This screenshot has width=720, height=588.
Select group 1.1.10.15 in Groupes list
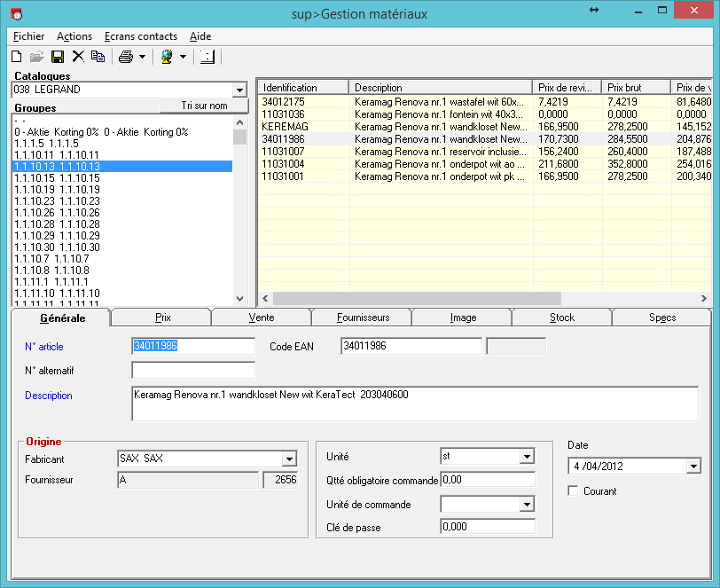pyautogui.click(x=122, y=177)
